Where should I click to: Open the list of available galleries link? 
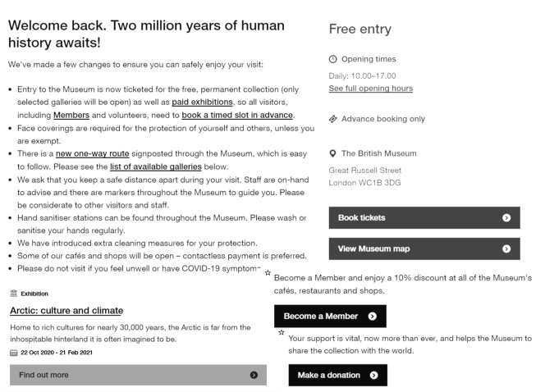pos(156,166)
